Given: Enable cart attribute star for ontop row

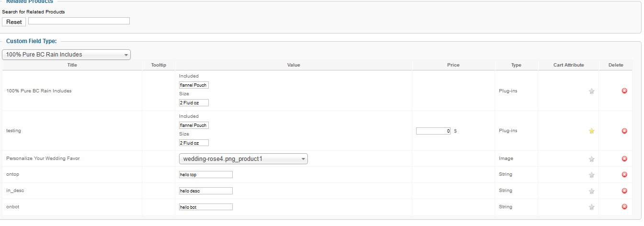Looking at the screenshot, I should pyautogui.click(x=591, y=175).
